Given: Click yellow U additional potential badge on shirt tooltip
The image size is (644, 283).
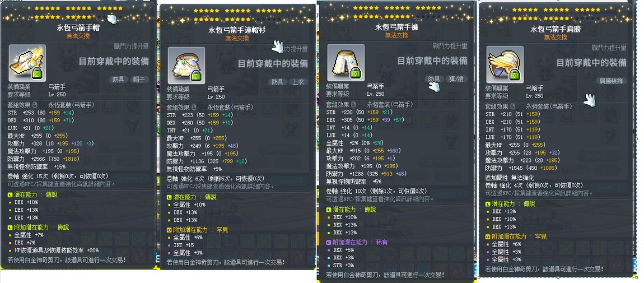Looking at the screenshot, I should [x=169, y=230].
